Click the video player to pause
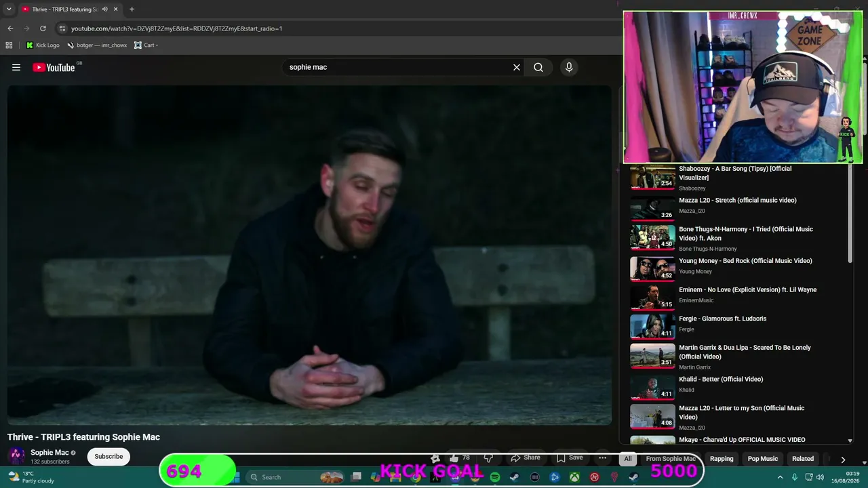868x488 pixels. coord(309,255)
